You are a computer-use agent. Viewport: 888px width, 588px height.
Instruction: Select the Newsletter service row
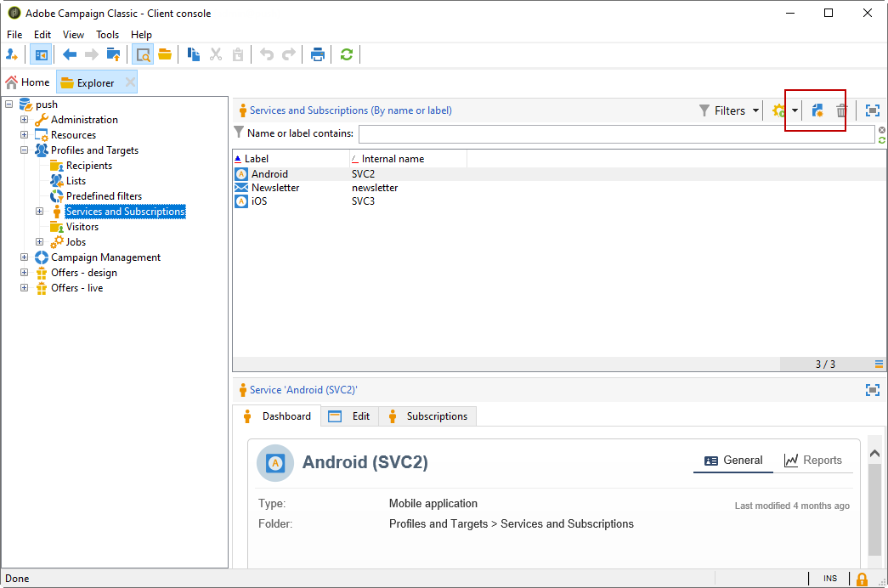click(x=559, y=188)
